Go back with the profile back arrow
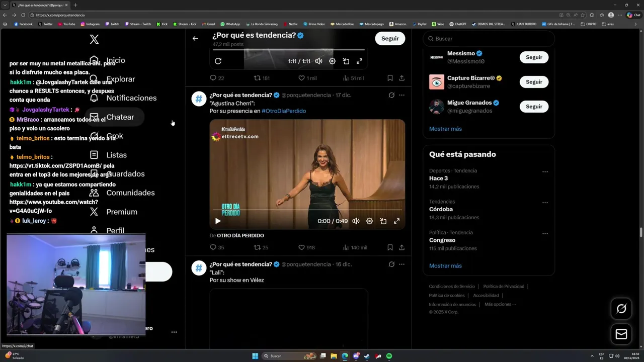The width and height of the screenshot is (644, 362). [195, 38]
